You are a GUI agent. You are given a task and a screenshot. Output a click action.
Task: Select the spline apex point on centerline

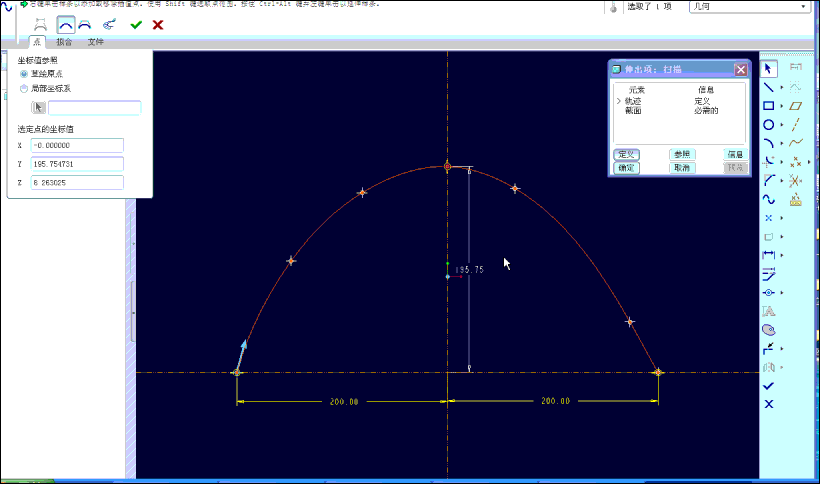[447, 167]
